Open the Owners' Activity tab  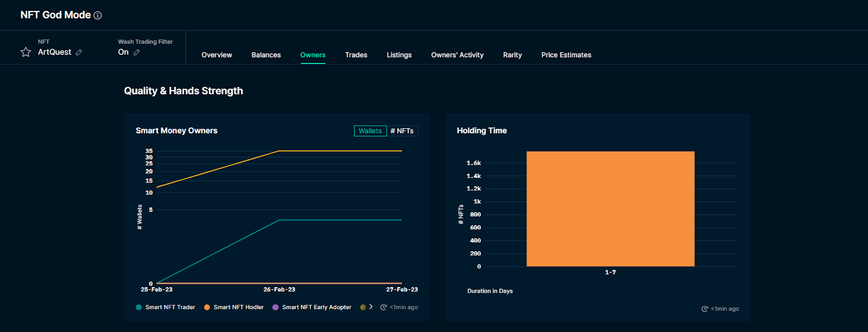click(457, 55)
